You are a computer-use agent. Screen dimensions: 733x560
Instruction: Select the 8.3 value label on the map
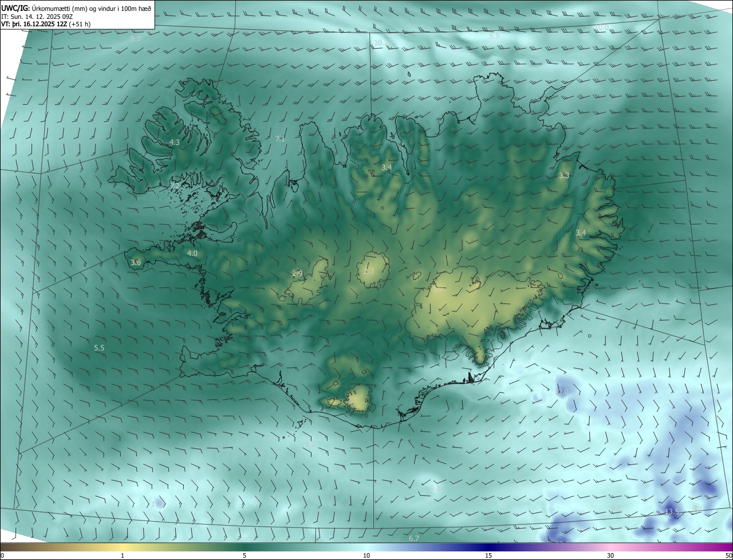135,39
